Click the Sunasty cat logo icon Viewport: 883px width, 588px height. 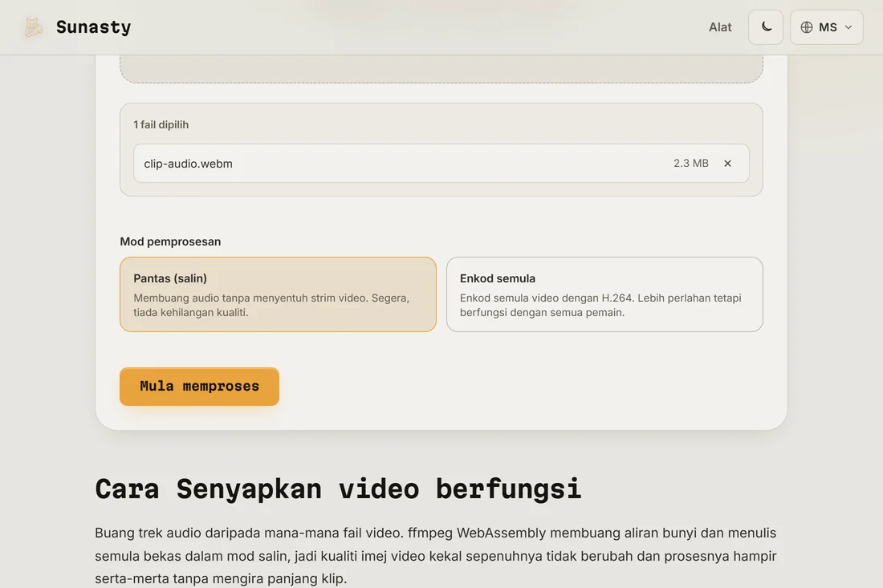click(x=33, y=27)
